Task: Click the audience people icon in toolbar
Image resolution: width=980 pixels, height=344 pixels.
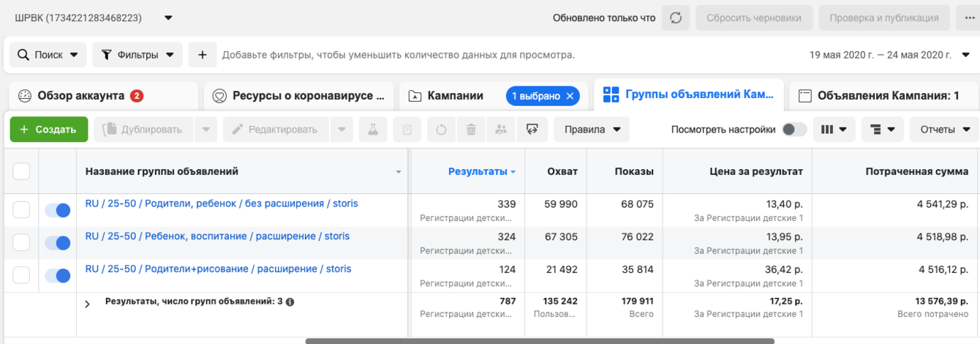Action: tap(501, 130)
